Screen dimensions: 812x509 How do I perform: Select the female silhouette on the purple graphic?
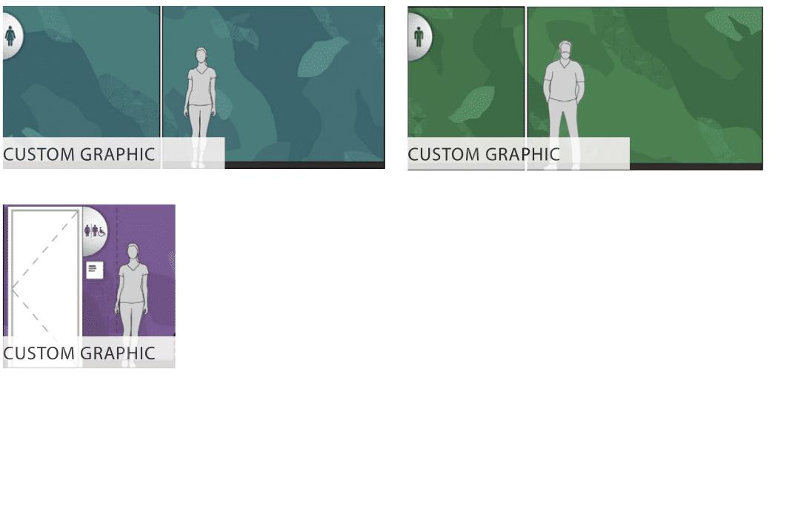pyautogui.click(x=132, y=305)
